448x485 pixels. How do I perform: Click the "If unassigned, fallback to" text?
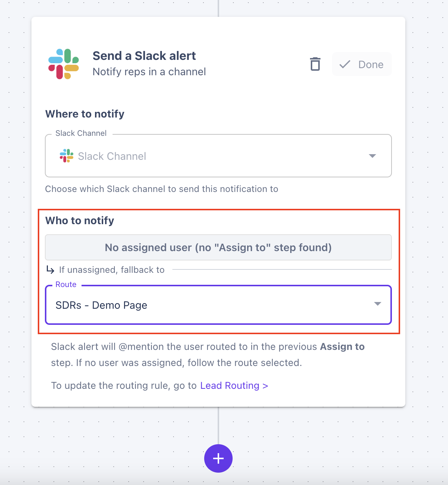[112, 270]
